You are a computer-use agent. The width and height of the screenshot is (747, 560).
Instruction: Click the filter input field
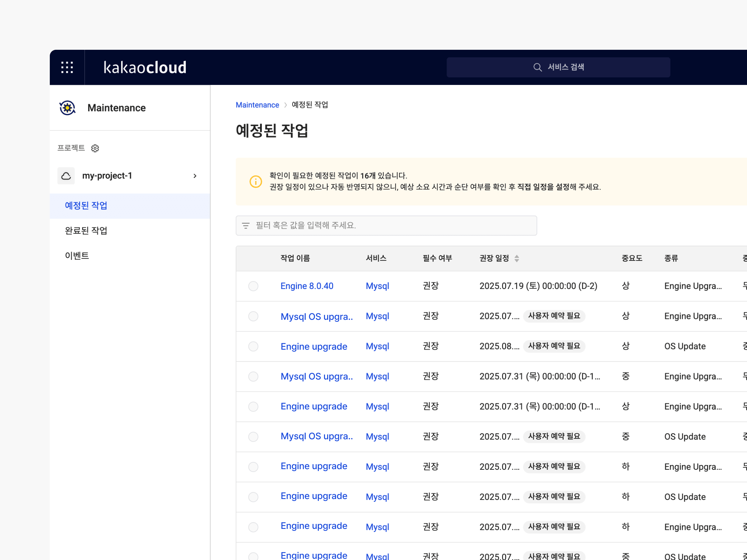[x=386, y=226]
